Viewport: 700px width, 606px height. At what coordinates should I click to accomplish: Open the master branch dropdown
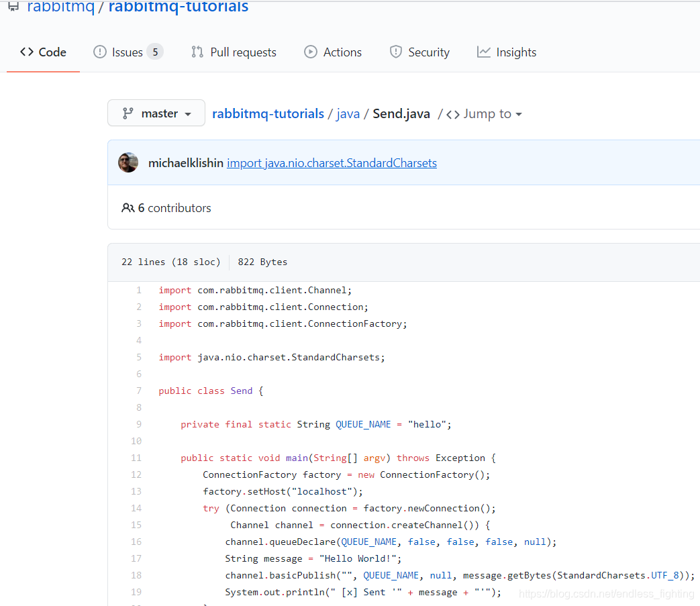point(156,113)
